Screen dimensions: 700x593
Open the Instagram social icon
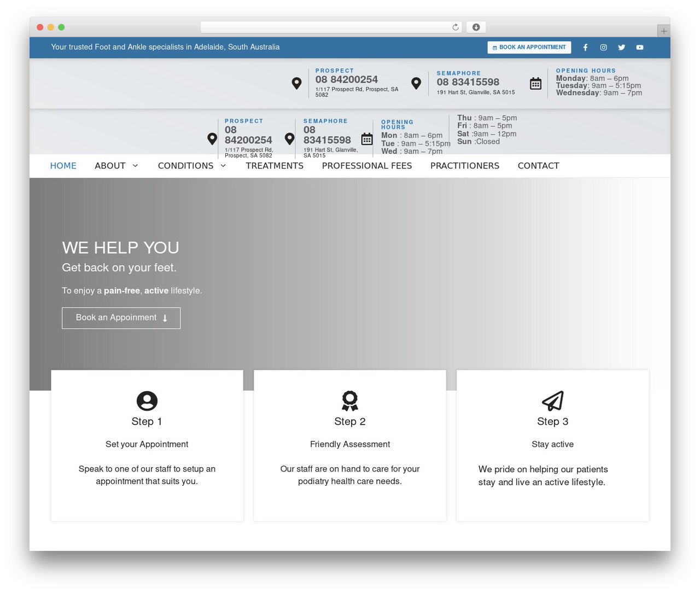point(603,48)
